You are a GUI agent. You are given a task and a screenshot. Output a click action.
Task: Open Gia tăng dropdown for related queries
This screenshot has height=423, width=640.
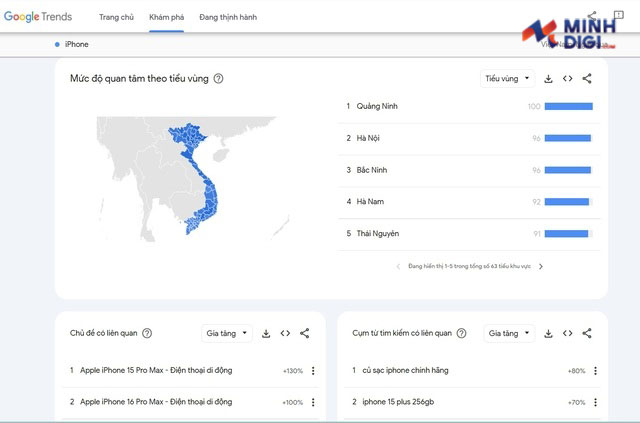(509, 333)
